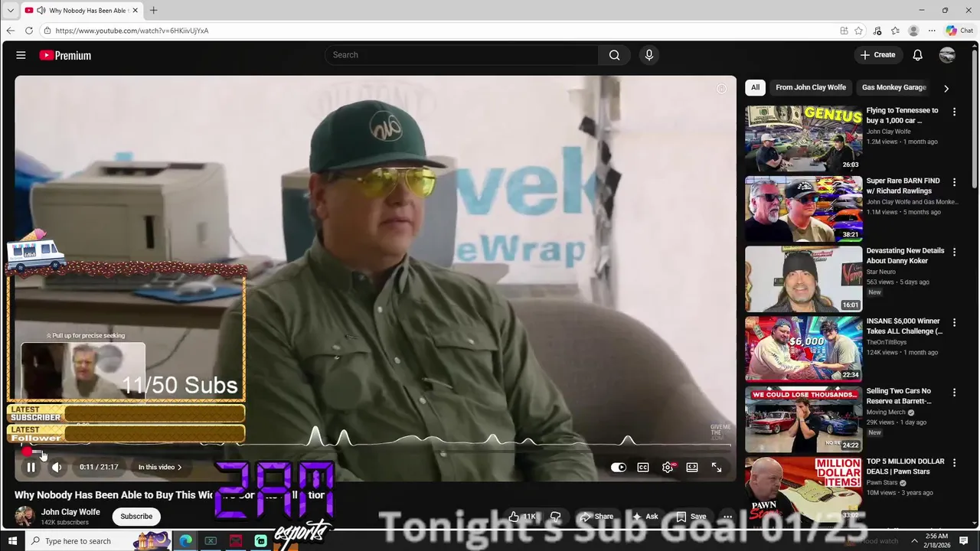Subscribe to John Clay Wolfe
This screenshot has height=551, width=980.
pyautogui.click(x=136, y=517)
